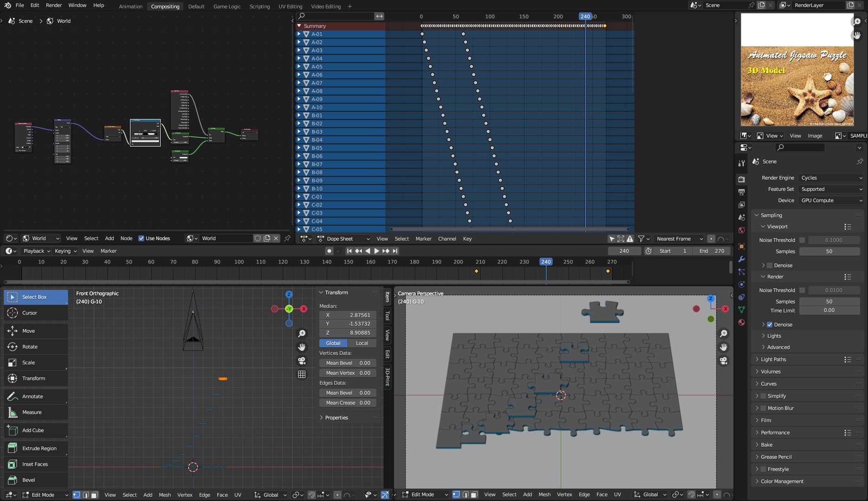Click current frame number field 240
868x501 pixels.
tap(624, 251)
